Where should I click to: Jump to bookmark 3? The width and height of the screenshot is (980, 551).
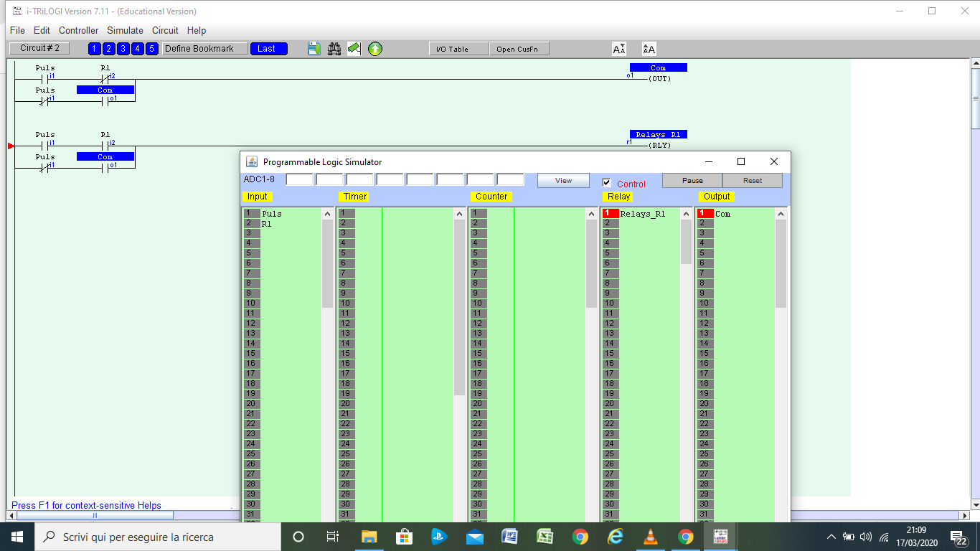click(x=123, y=49)
